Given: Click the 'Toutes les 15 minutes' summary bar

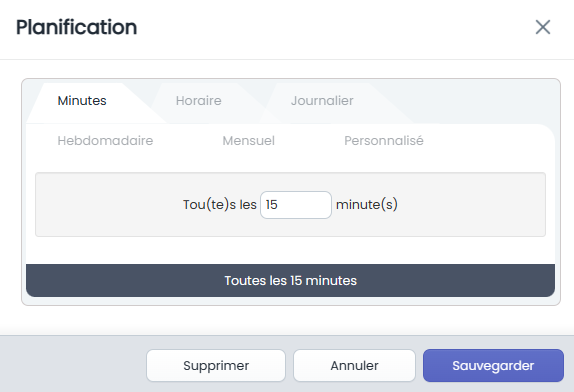Looking at the screenshot, I should click(x=290, y=280).
